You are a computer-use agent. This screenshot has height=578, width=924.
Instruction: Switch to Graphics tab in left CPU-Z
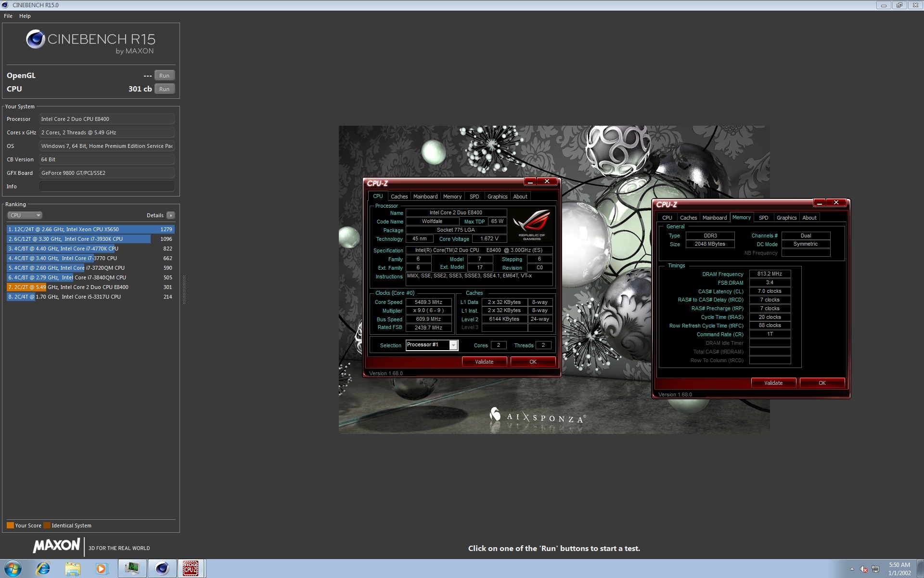tap(497, 197)
